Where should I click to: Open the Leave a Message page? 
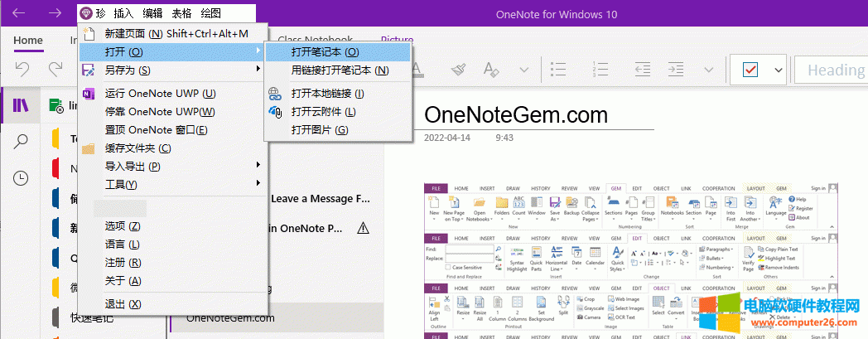click(x=321, y=198)
